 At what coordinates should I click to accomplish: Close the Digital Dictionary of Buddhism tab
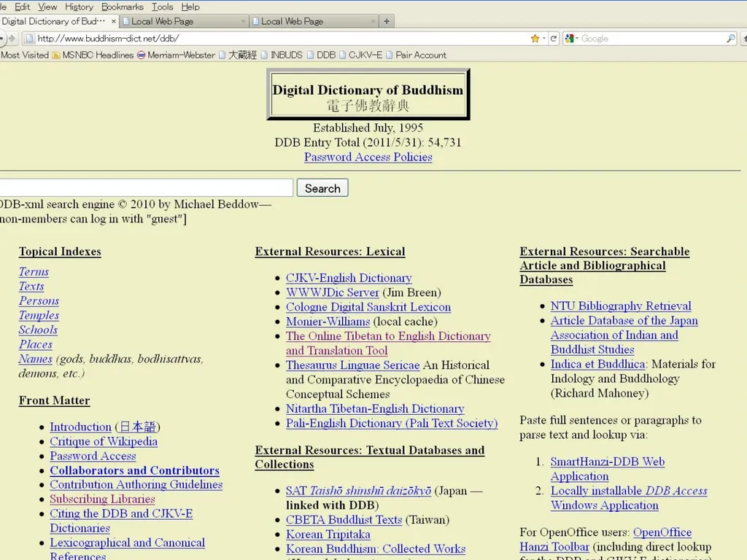113,21
